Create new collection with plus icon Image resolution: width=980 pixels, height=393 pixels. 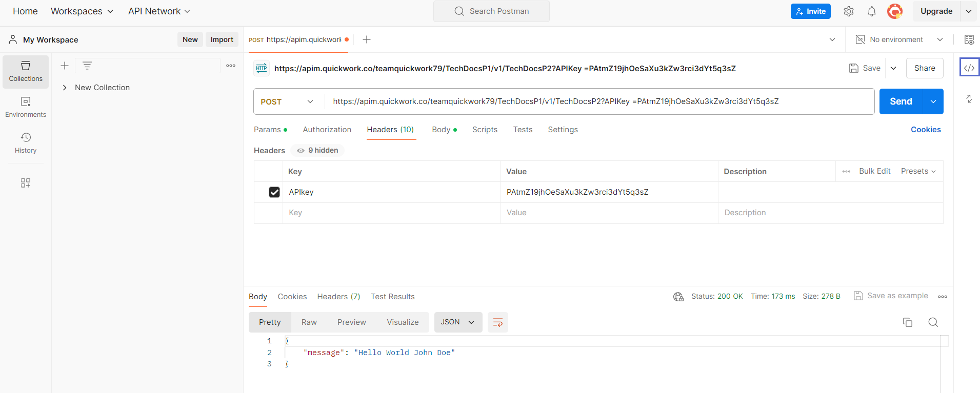65,66
